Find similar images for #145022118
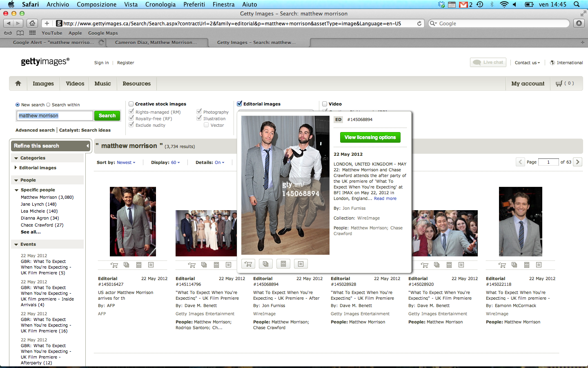The width and height of the screenshot is (588, 368). click(539, 265)
